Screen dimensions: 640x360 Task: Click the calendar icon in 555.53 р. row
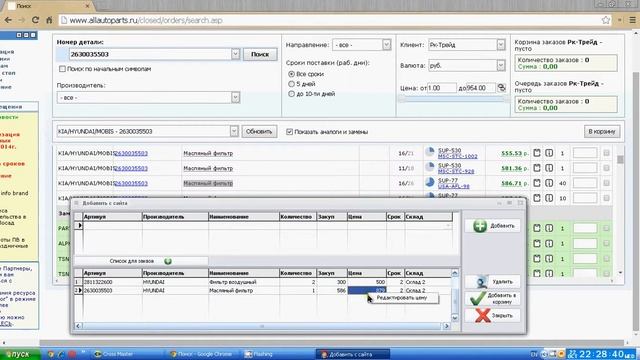point(537,153)
